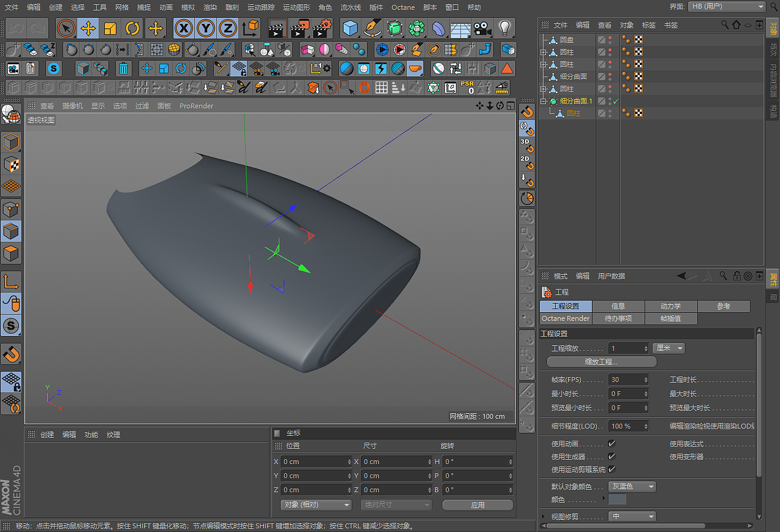Switch the coordinate system icon
780x532 pixels.
[250, 28]
